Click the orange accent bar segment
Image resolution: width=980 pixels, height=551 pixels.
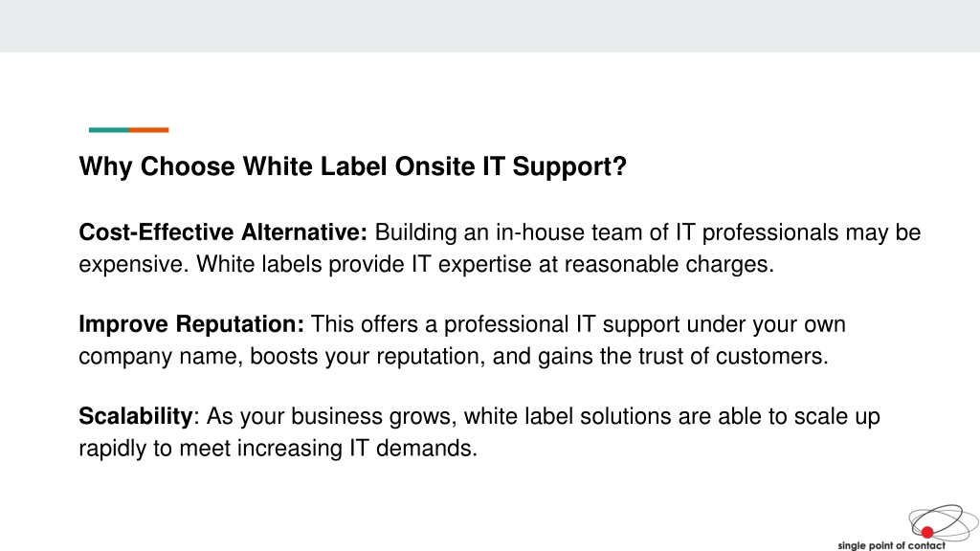tap(149, 130)
